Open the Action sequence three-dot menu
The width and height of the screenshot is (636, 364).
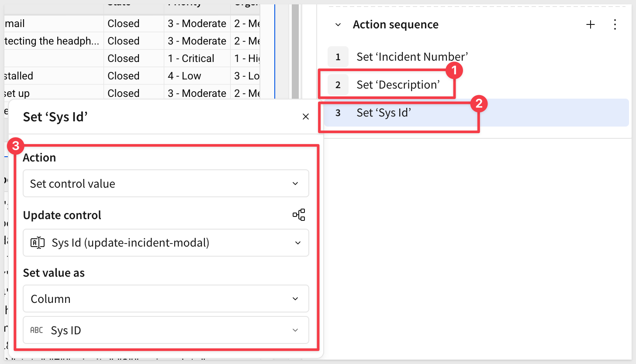[615, 25]
